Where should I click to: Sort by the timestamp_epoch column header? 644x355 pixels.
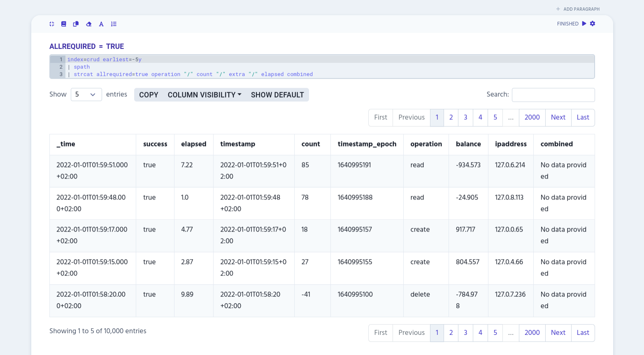click(x=367, y=144)
